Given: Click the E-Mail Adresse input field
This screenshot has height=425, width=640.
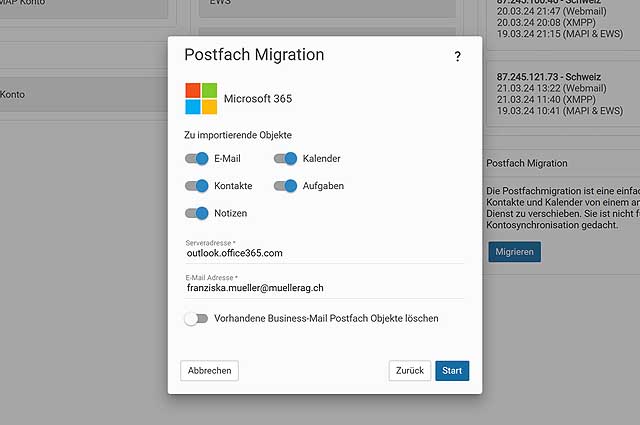Looking at the screenshot, I should pyautogui.click(x=324, y=287).
